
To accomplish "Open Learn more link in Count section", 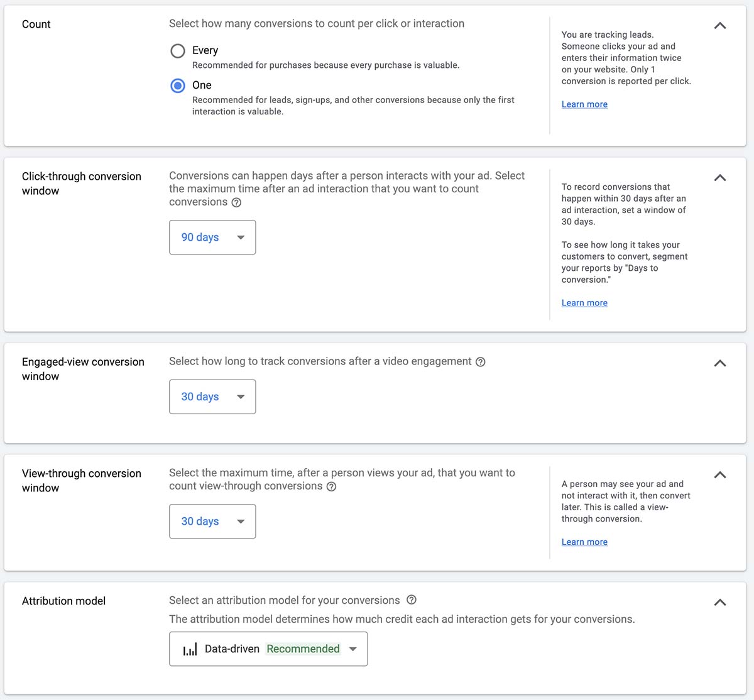I will tap(584, 104).
